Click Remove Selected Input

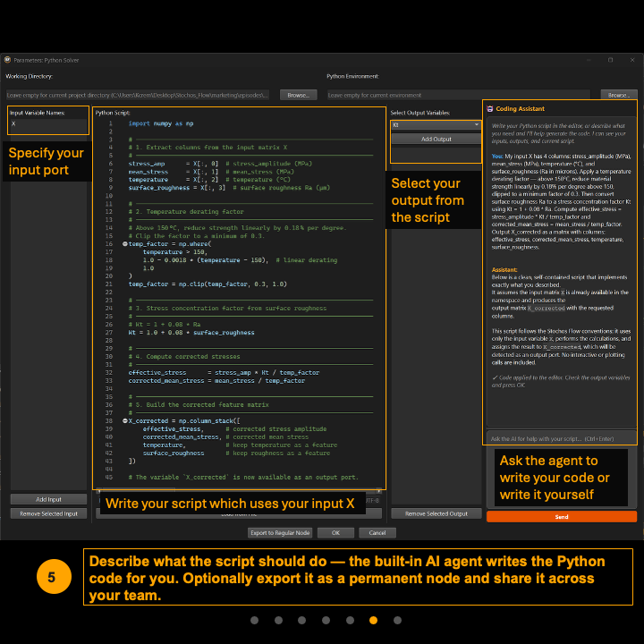[x=49, y=513]
